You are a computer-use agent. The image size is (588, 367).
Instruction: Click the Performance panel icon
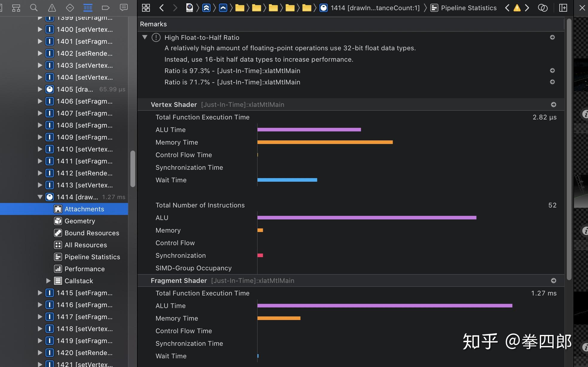pyautogui.click(x=57, y=269)
